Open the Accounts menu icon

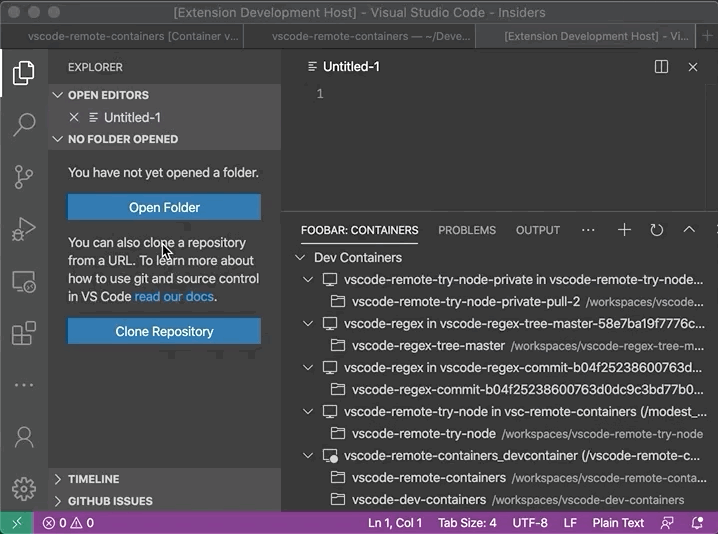[x=24, y=437]
